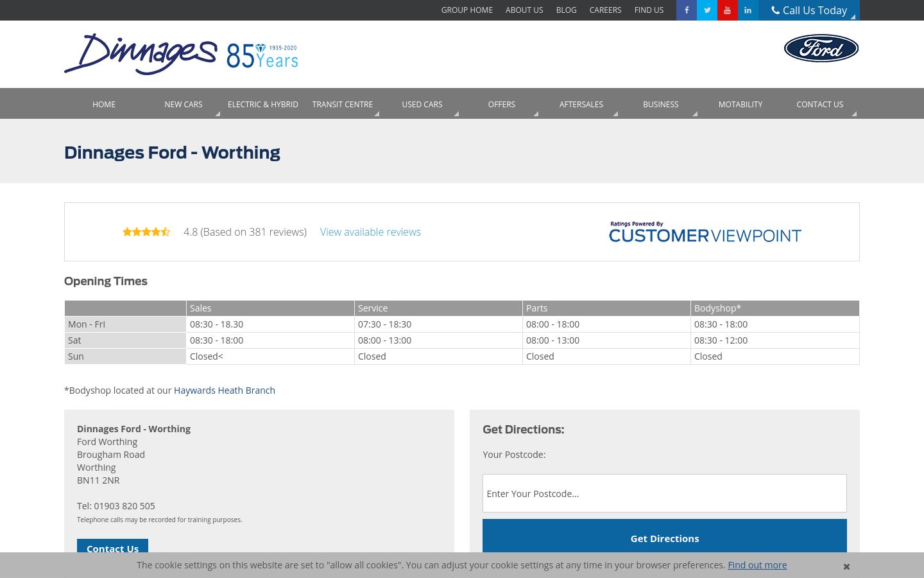Expand the Aftersales menu
The width and height of the screenshot is (924, 578).
pyautogui.click(x=581, y=104)
